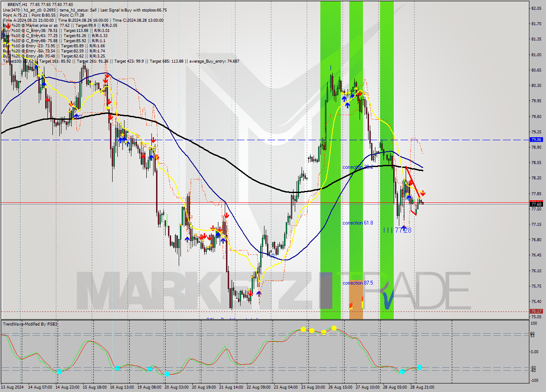Click the '15 Aug 18:00' time axis label
Screen dimensions: 546x392
[96, 387]
